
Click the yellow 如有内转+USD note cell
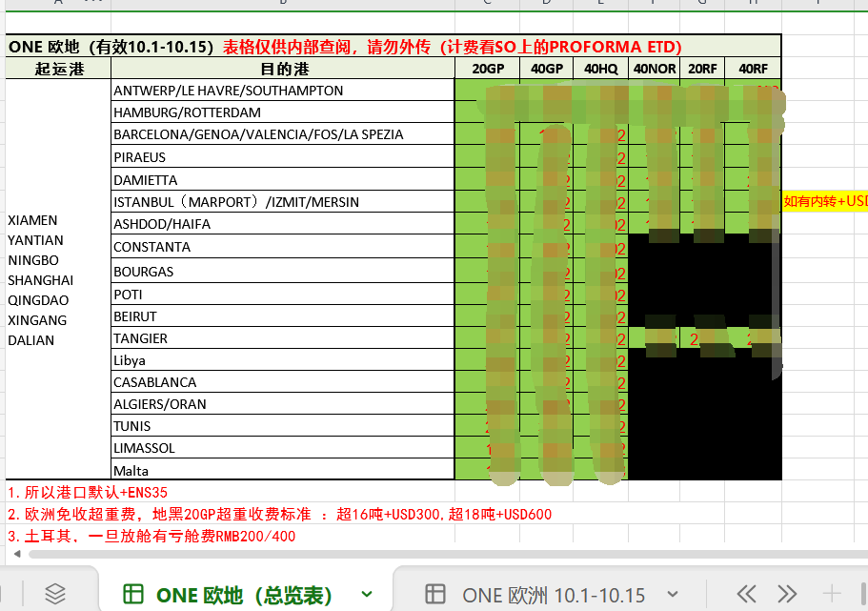point(825,201)
